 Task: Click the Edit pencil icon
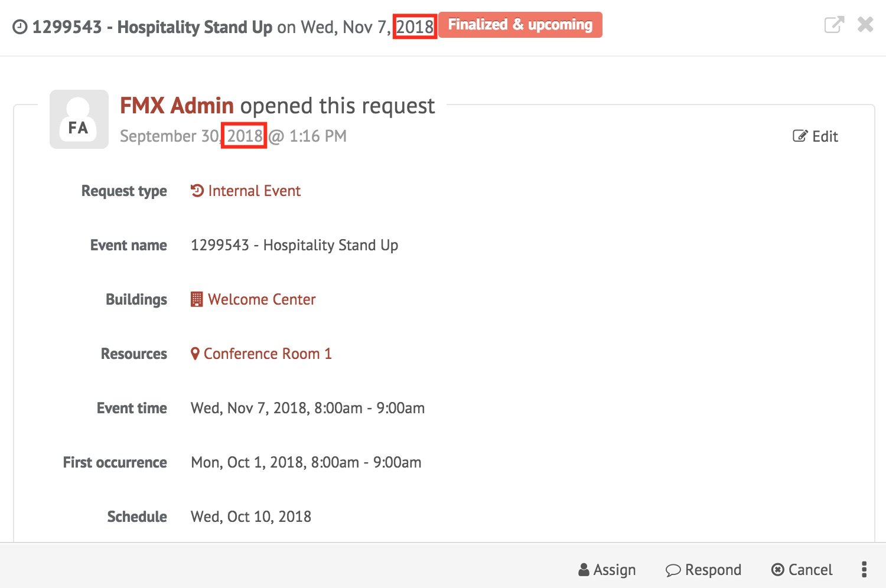[800, 136]
